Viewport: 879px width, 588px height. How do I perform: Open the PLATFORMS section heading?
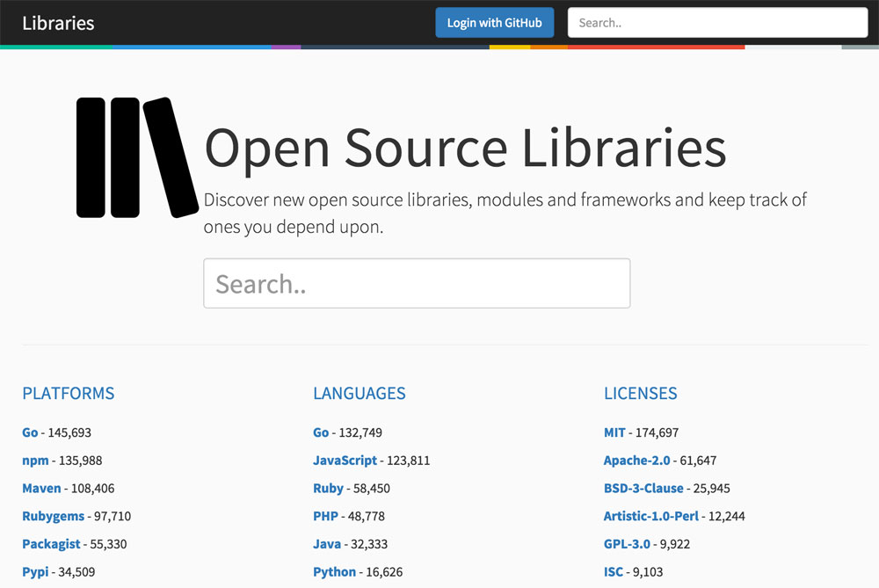coord(69,393)
